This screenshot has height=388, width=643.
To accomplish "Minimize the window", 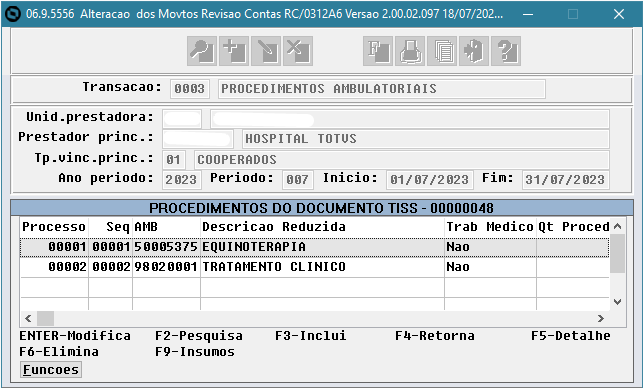I will click(528, 14).
